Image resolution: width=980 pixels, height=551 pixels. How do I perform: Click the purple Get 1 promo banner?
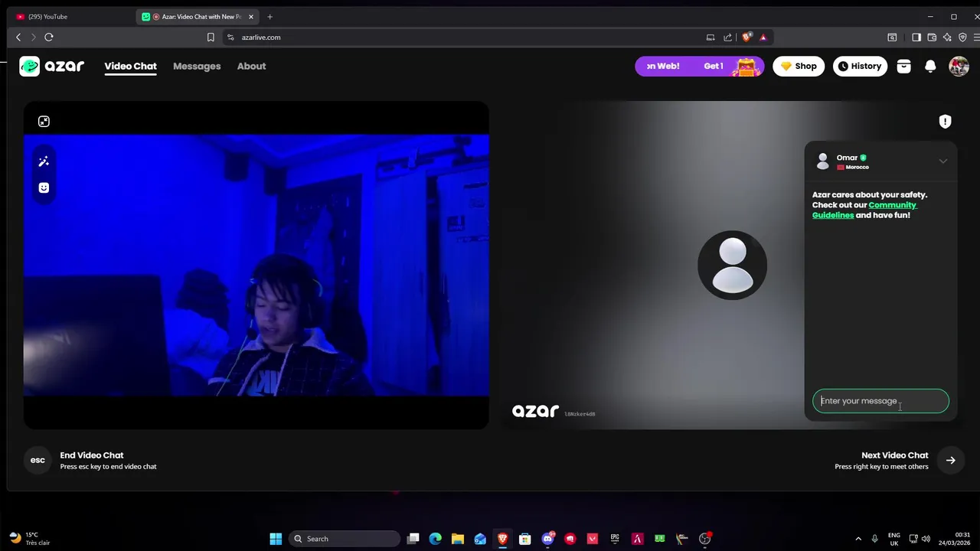point(699,66)
